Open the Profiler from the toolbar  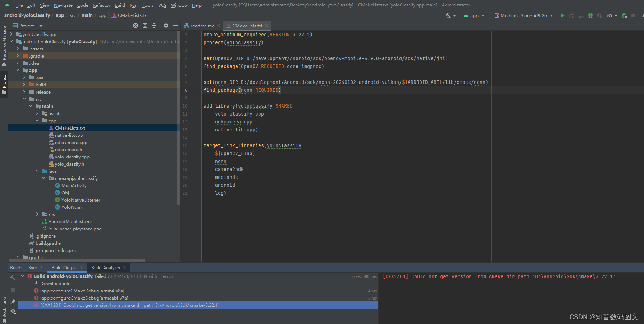[x=609, y=15]
